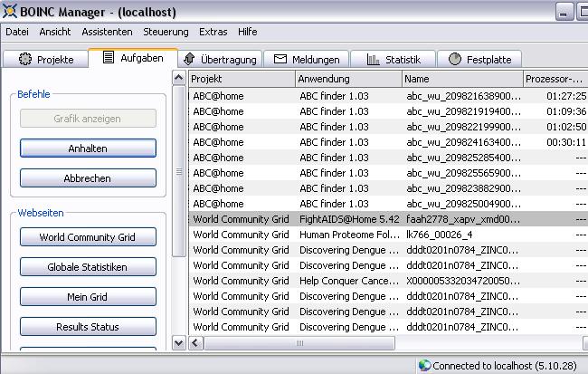Click the transfer icon on Übertragung tab
This screenshot has width=588, height=374.
[189, 59]
